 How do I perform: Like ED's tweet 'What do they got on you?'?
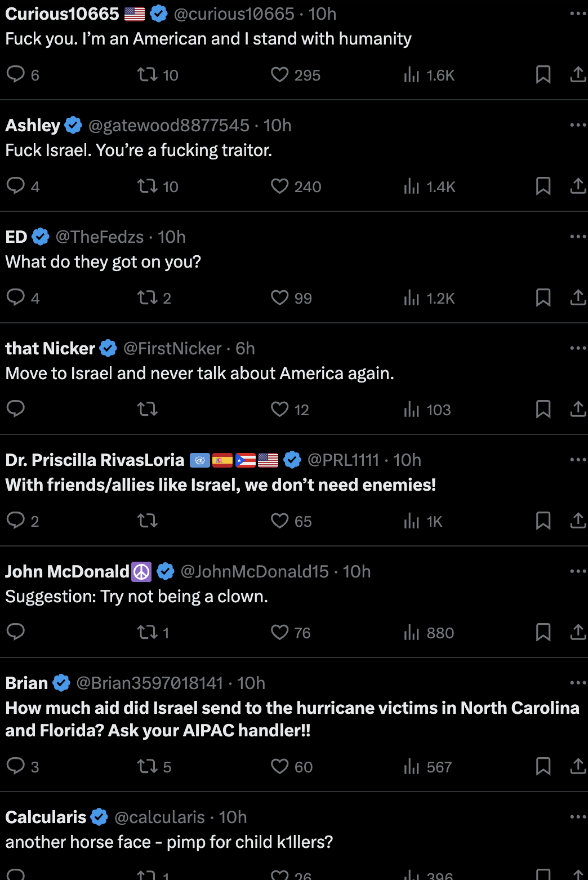pos(279,297)
